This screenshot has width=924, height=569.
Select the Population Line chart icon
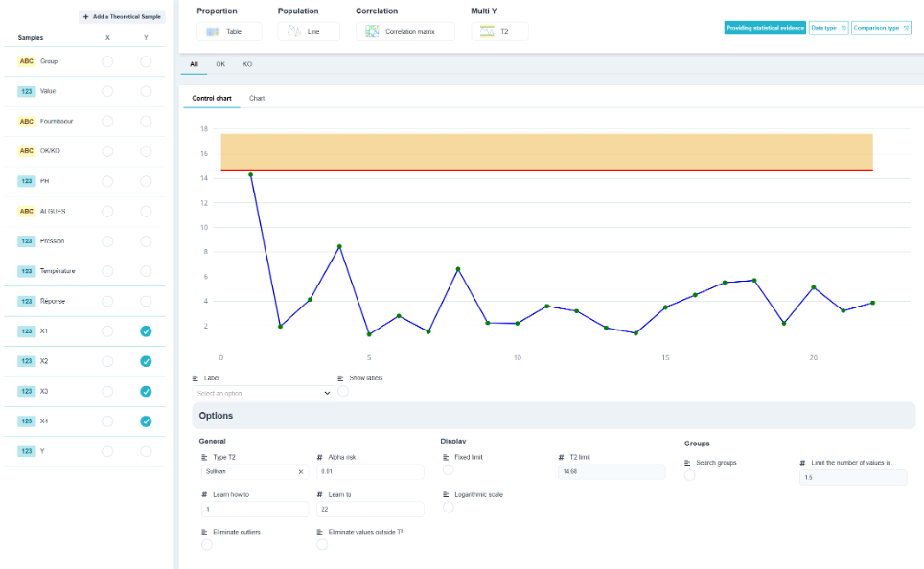tap(293, 32)
